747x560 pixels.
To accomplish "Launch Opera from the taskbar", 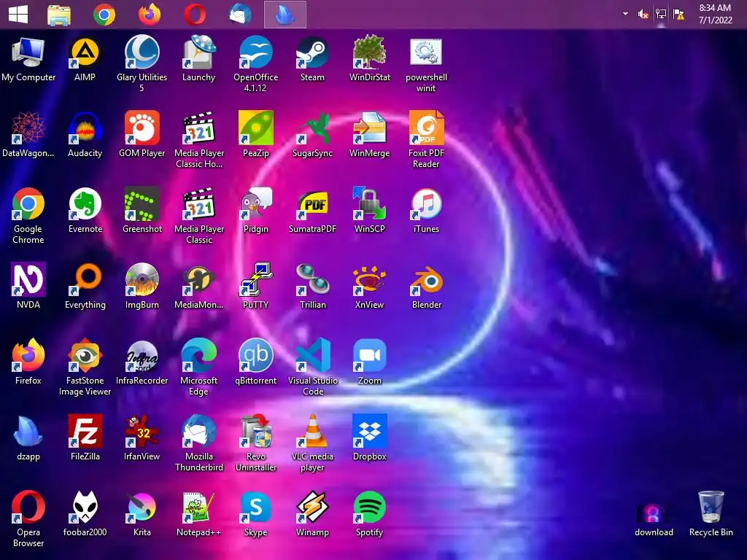I will point(195,15).
